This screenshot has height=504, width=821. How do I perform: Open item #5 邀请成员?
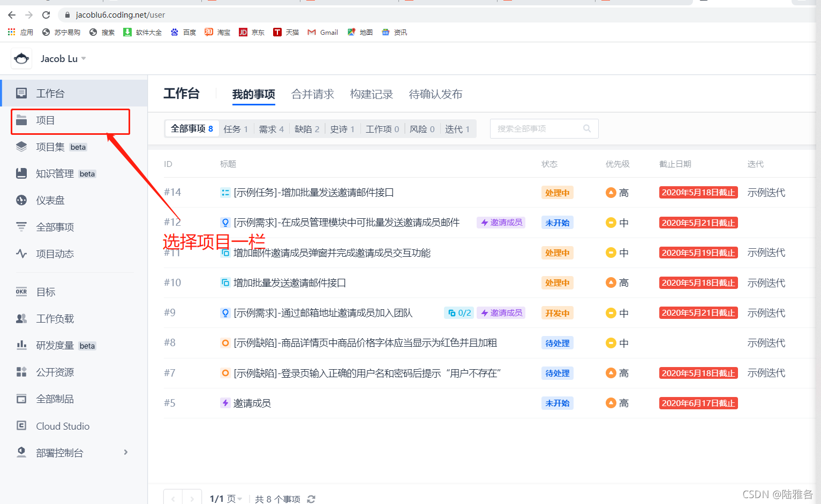click(x=252, y=403)
